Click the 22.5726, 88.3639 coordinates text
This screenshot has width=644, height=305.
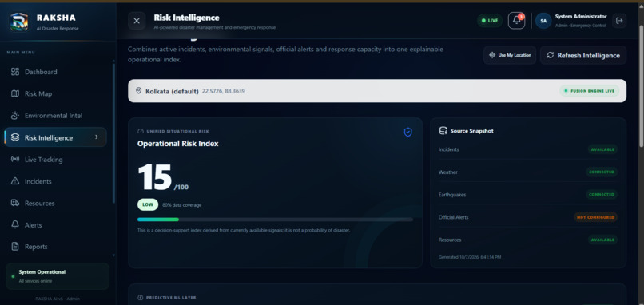coord(224,91)
